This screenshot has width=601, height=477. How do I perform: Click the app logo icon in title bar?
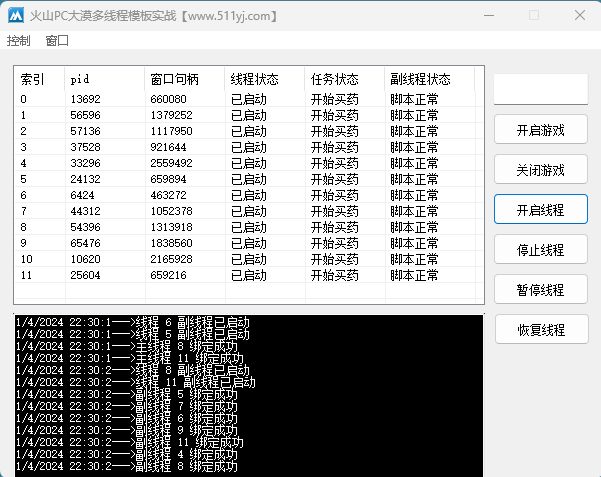pos(16,16)
